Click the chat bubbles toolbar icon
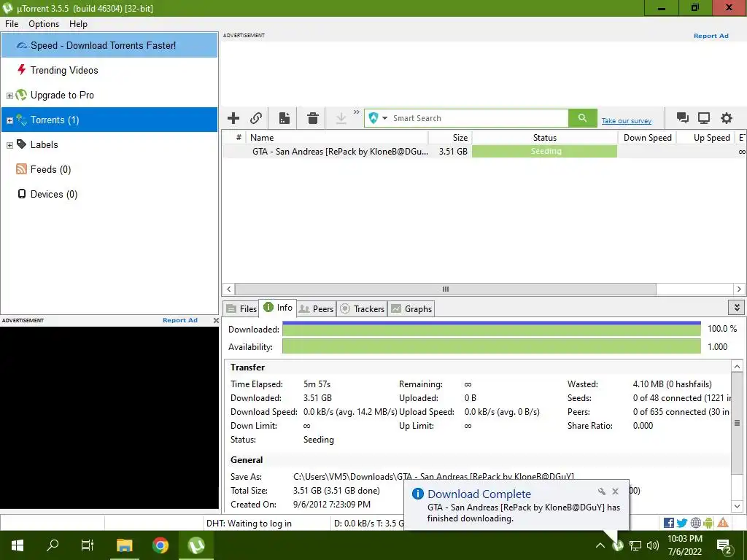 [x=683, y=118]
